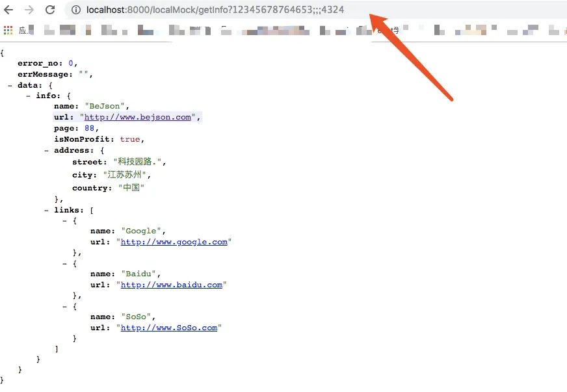Image resolution: width=567 pixels, height=392 pixels.
Task: Click the city value "江苏苏州"
Action: click(124, 175)
